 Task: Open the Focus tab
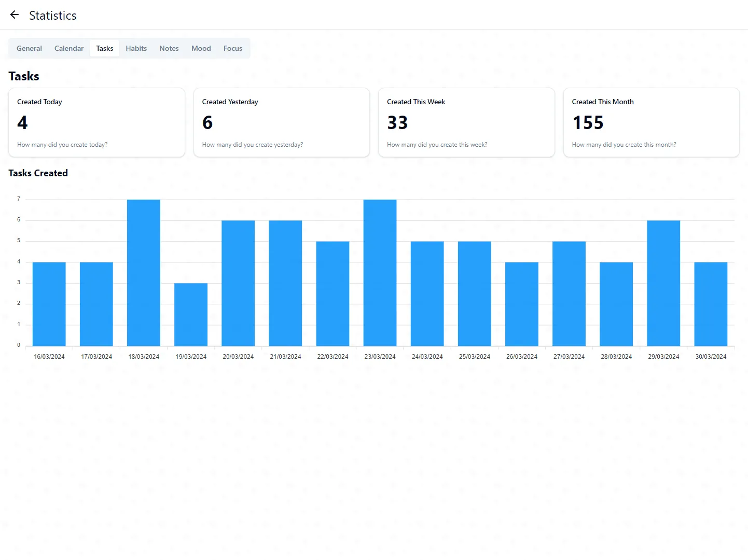[233, 48]
